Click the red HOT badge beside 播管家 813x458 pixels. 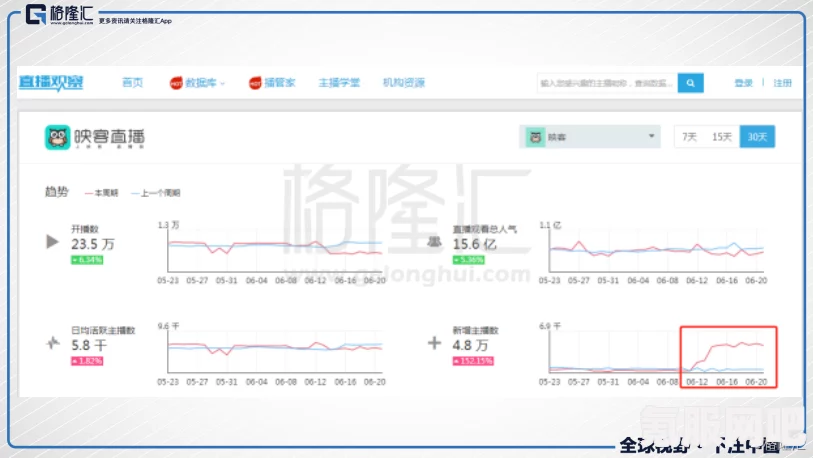tap(255, 82)
